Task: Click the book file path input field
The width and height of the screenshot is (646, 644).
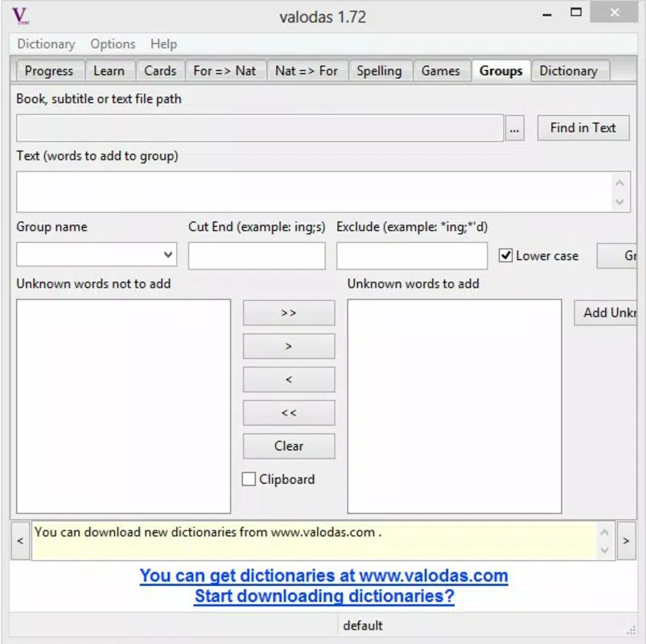Action: (x=260, y=128)
